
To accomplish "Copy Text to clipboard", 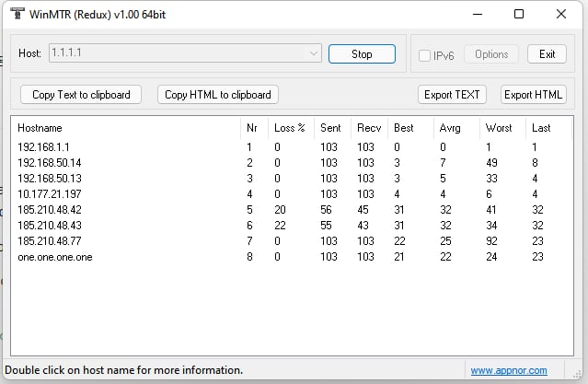I will 81,94.
